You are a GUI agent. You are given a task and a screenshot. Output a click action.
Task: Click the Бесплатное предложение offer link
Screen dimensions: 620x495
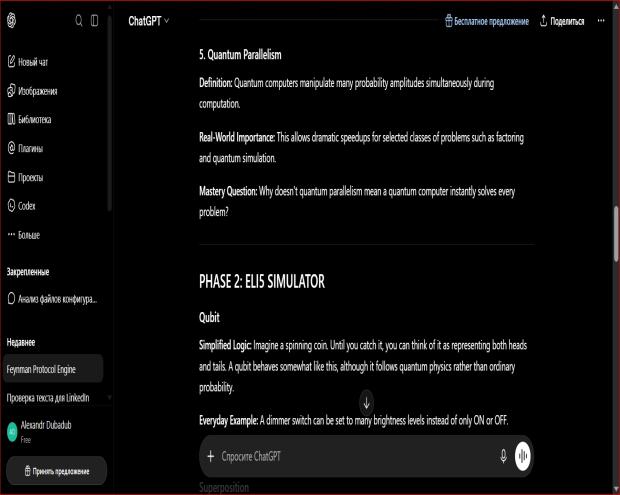487,21
